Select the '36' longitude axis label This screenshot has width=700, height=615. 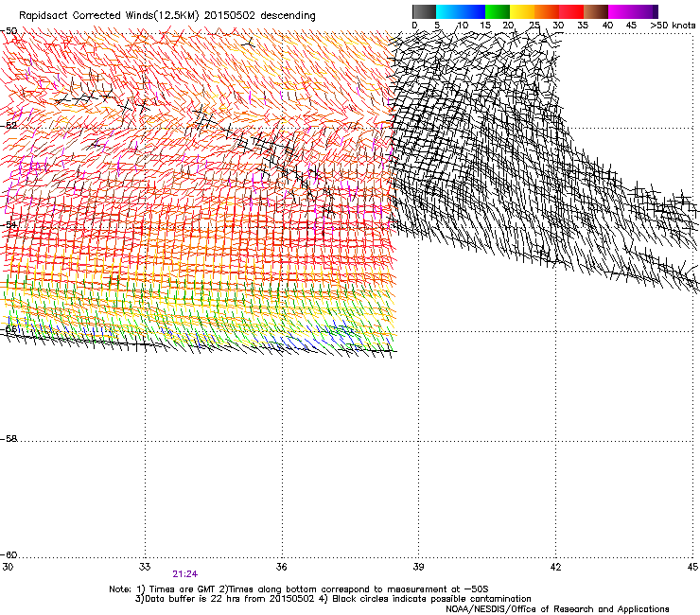point(282,567)
